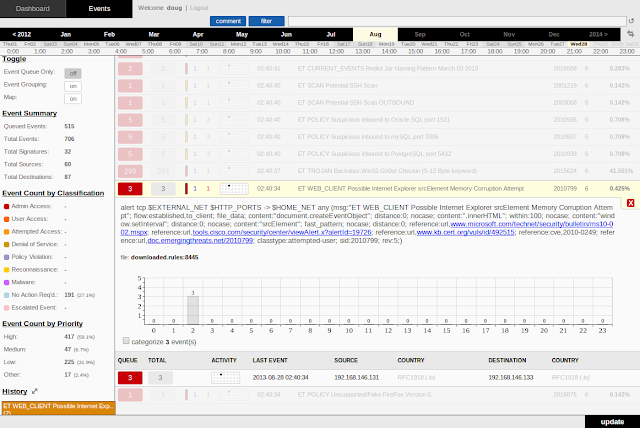The width and height of the screenshot is (640, 428).
Task: Click queue count 293 for TROJAN Backdoor event
Action: [130, 171]
